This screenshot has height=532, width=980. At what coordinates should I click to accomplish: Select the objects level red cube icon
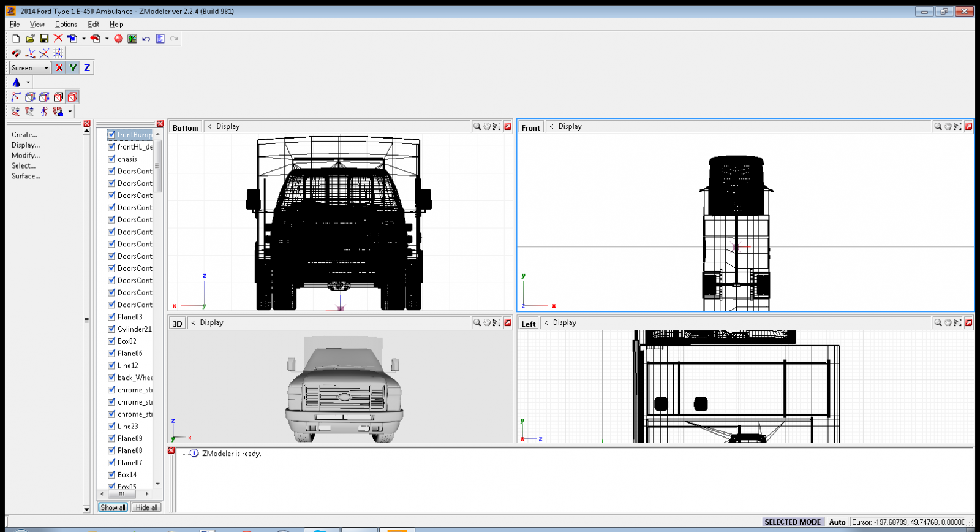72,97
